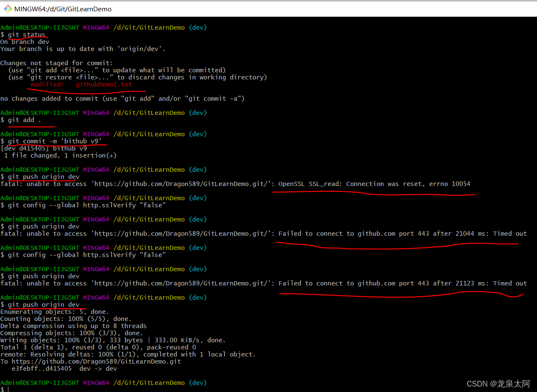Click the 'Total 3 (delta 1)' line

[x=98, y=347]
